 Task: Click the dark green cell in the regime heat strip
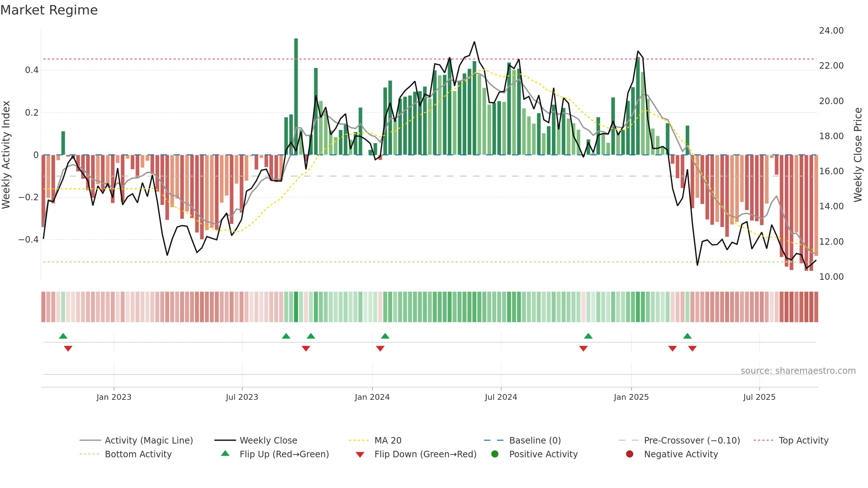pos(296,307)
